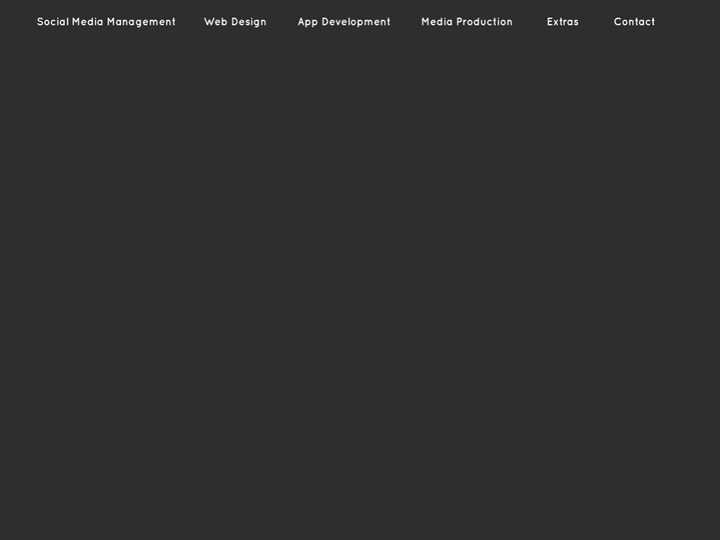
Task: Click the empty dark page background
Action: pos(360,300)
